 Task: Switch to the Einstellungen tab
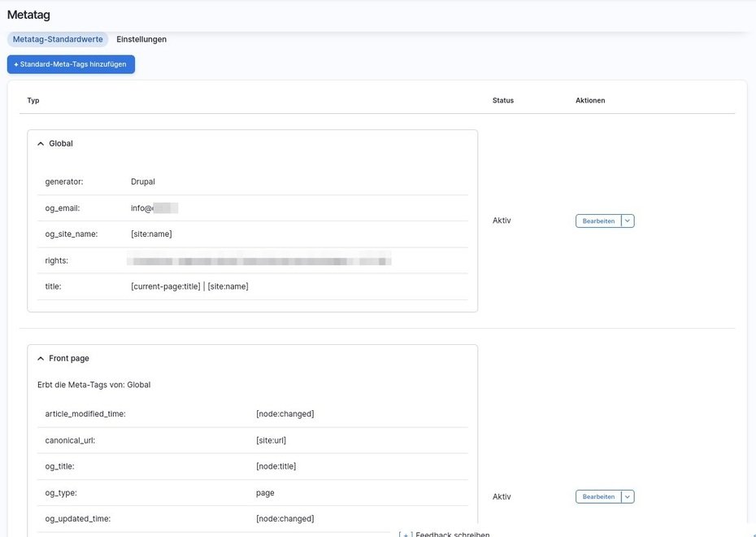pyautogui.click(x=141, y=39)
